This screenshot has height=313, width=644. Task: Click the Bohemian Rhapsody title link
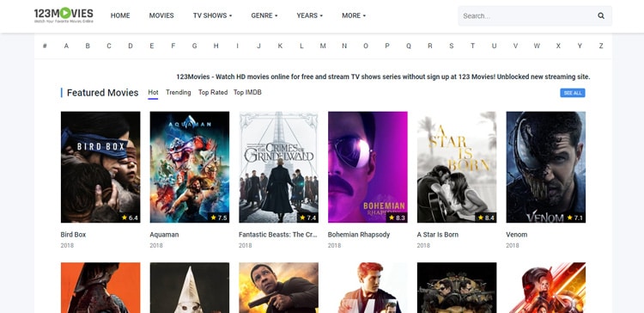tap(359, 235)
